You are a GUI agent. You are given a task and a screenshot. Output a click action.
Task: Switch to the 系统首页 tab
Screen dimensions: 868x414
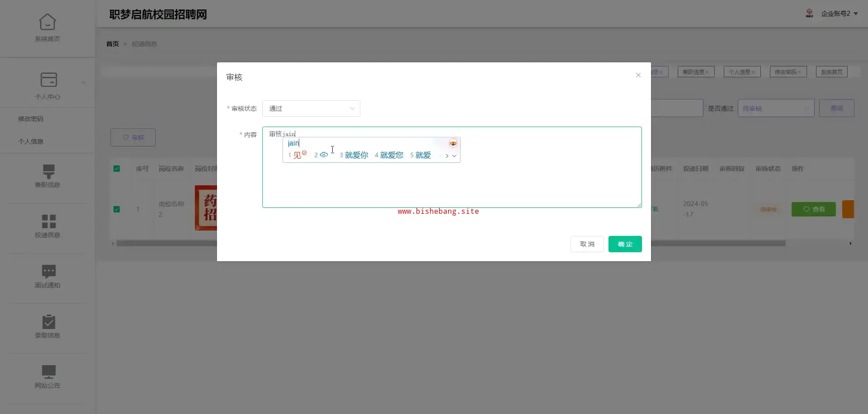click(x=831, y=72)
